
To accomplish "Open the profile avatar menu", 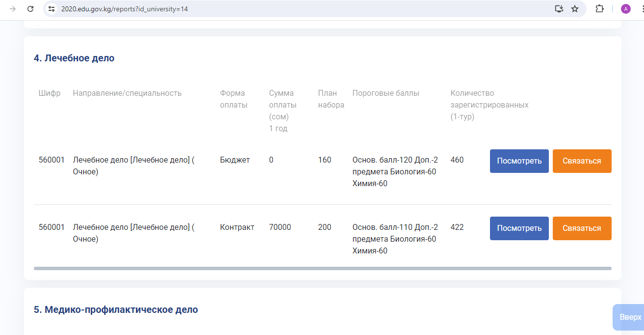I will [x=625, y=9].
